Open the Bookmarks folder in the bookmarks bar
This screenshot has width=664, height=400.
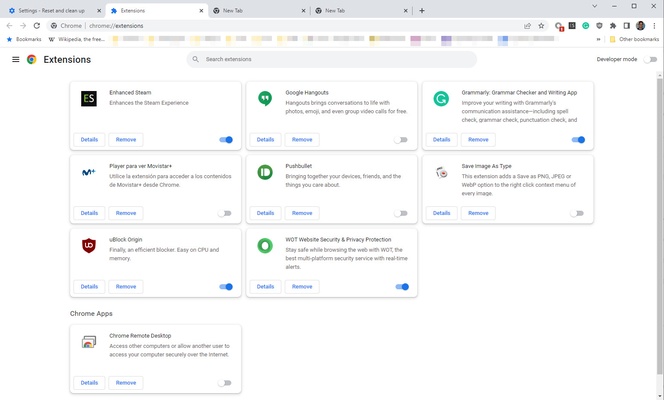coord(24,39)
